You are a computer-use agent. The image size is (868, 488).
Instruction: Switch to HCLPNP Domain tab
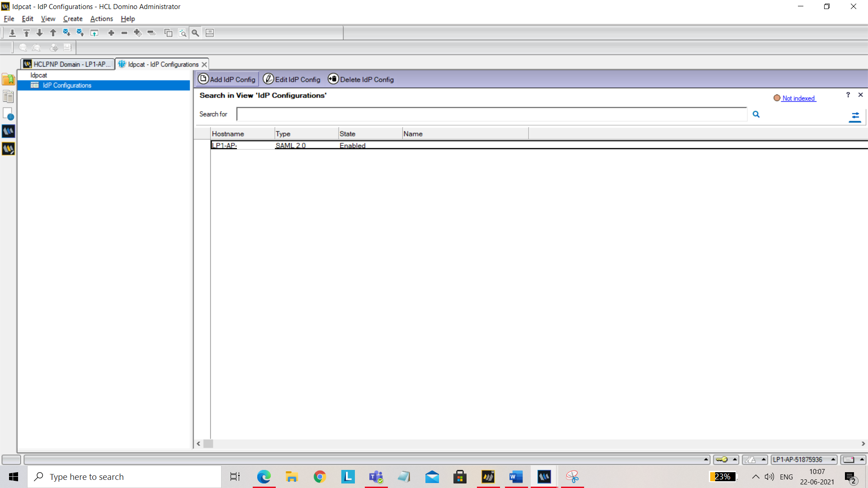click(68, 64)
